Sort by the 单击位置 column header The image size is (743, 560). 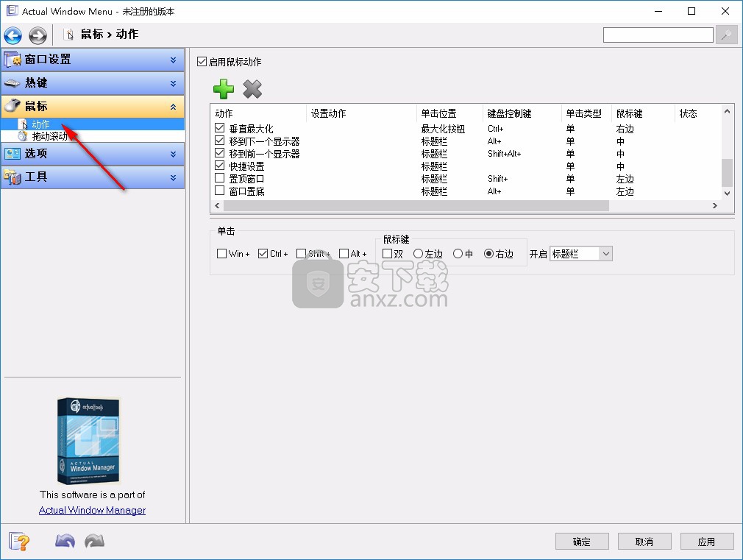449,113
